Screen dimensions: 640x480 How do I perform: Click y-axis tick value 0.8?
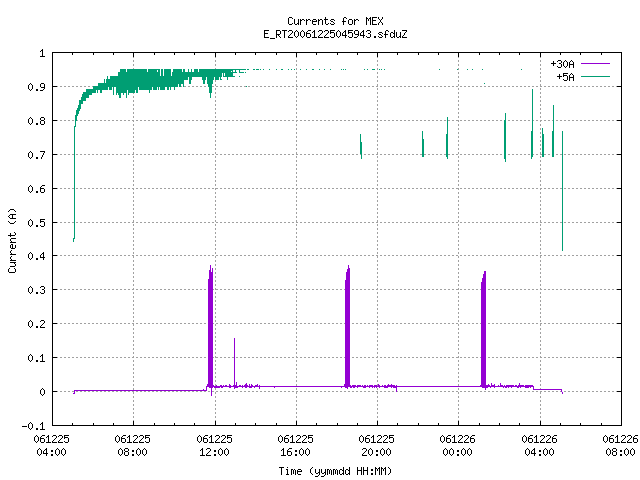coord(36,121)
